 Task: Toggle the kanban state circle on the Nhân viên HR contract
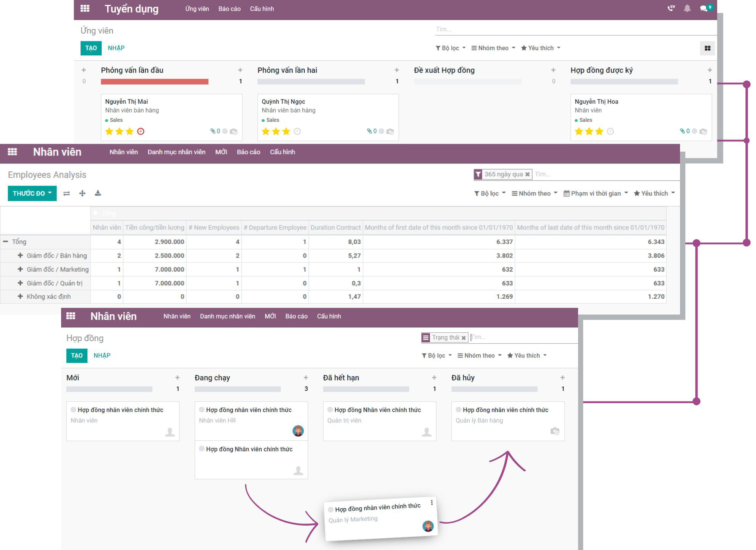pyautogui.click(x=202, y=409)
